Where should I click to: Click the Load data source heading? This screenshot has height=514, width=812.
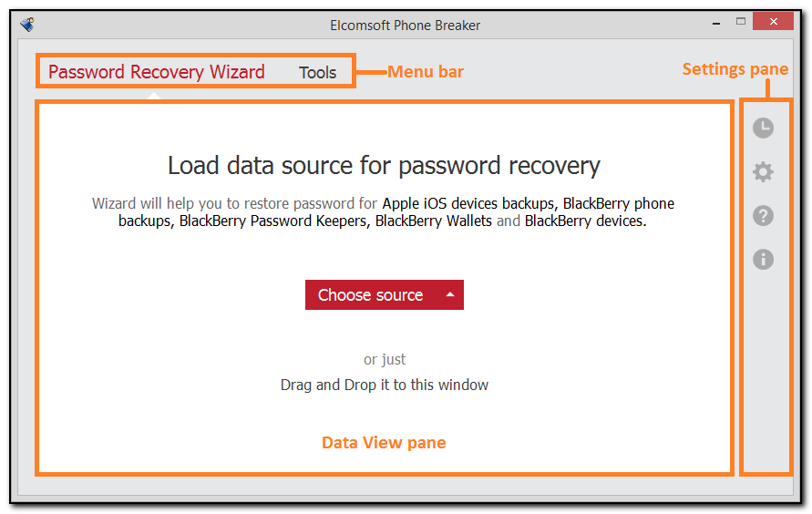[384, 165]
